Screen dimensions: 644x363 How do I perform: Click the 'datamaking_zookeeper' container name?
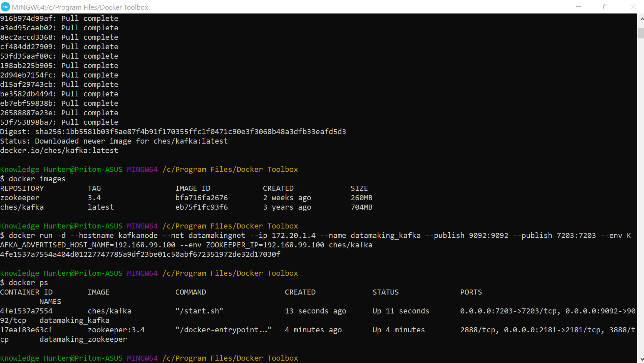point(83,339)
